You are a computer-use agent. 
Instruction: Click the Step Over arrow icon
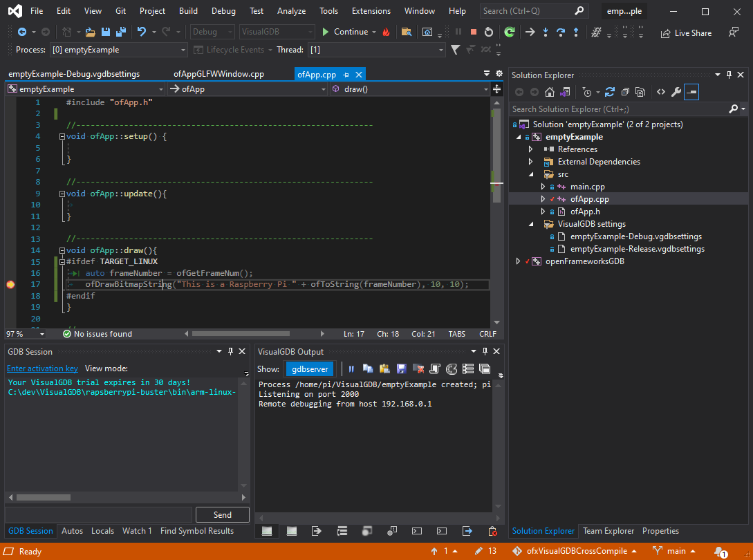(x=560, y=32)
